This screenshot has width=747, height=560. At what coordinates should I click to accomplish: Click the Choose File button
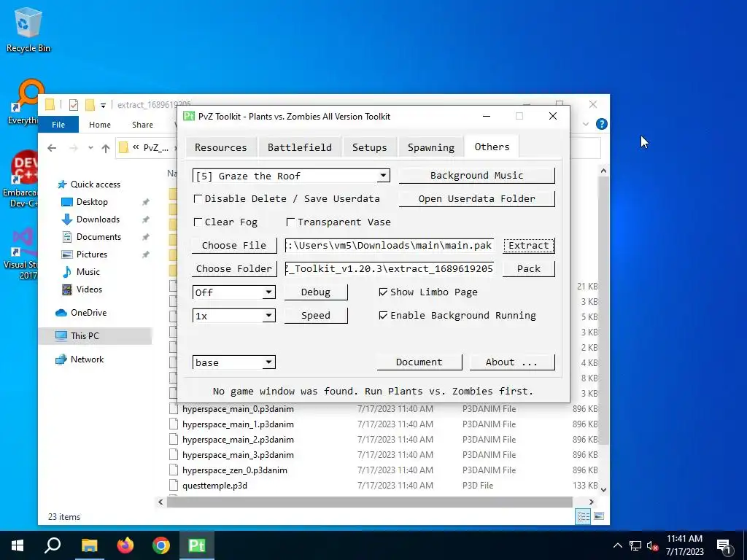(x=234, y=245)
